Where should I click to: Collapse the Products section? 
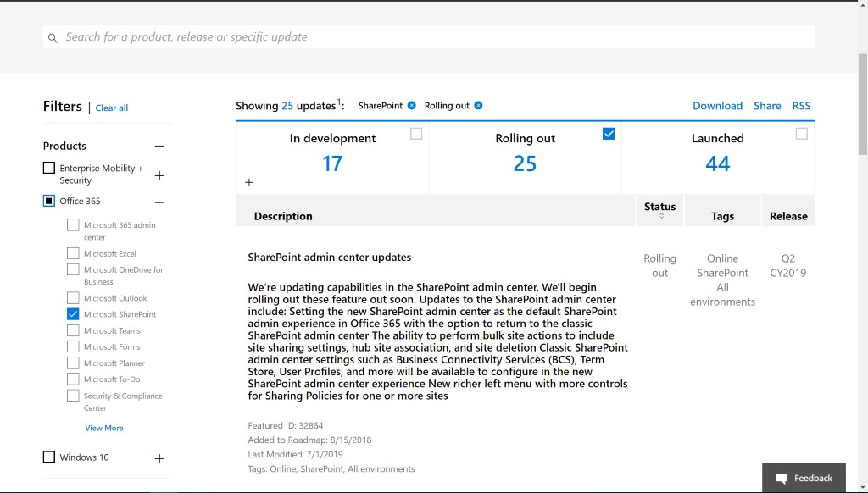(x=159, y=146)
